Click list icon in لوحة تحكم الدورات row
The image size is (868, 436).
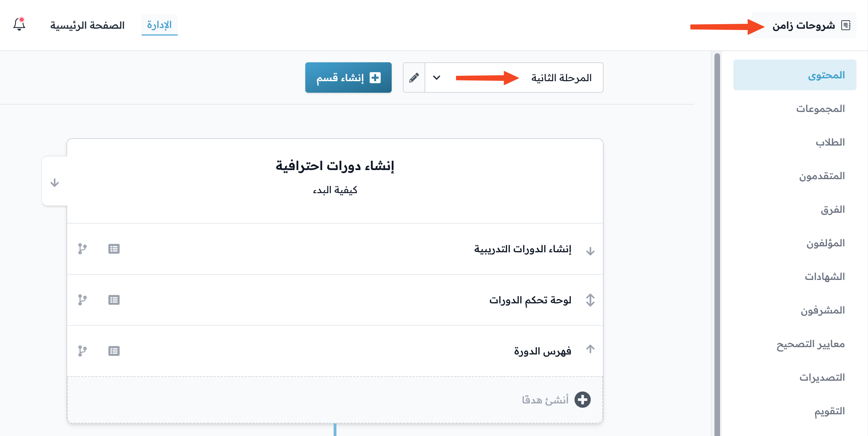click(114, 300)
